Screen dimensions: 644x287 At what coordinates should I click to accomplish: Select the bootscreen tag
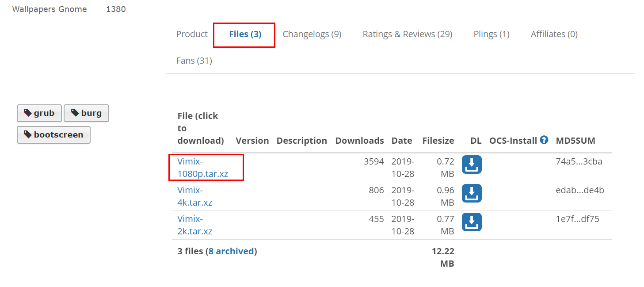(53, 135)
